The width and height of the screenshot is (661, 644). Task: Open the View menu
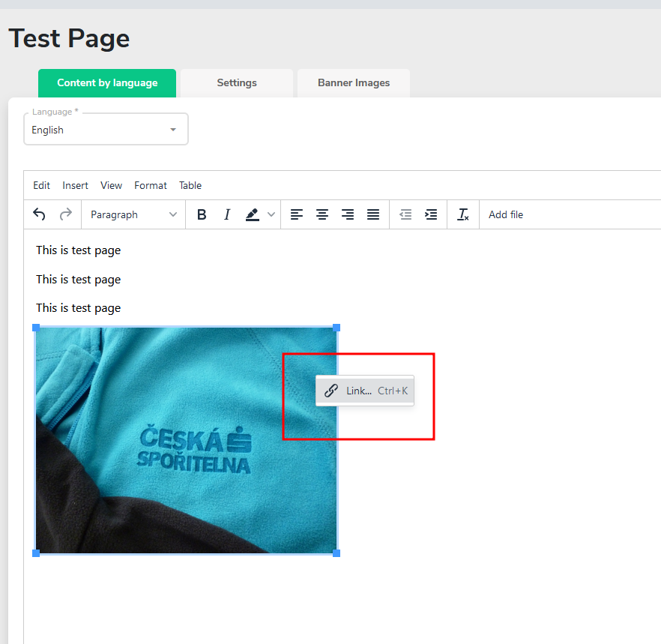point(111,186)
